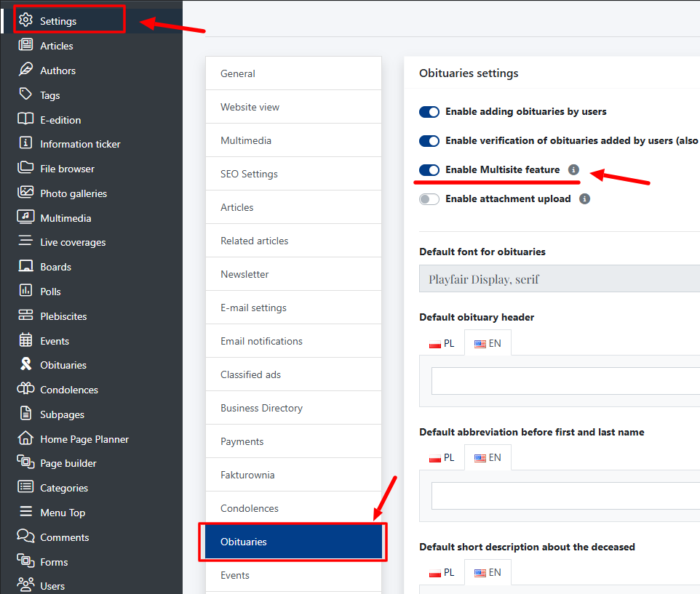Open the General settings tab

[293, 73]
